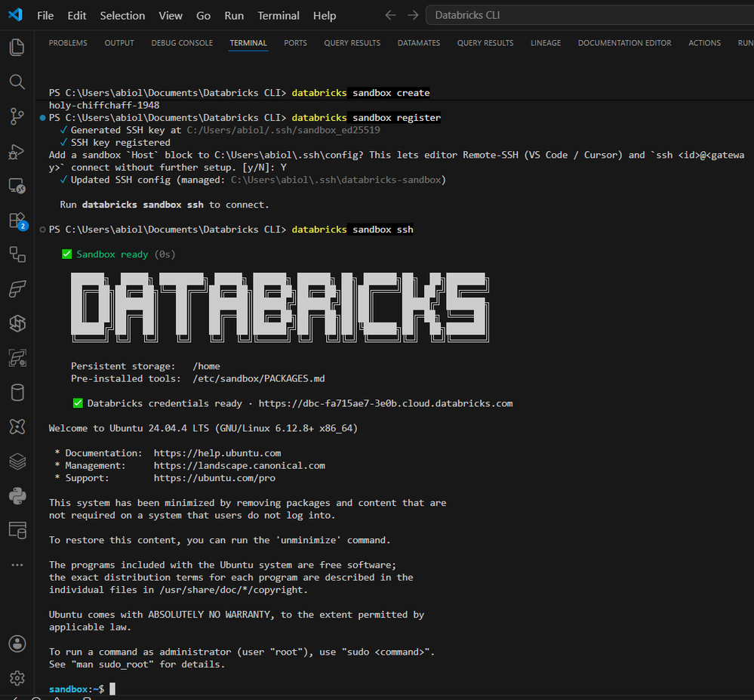
Task: Open the Extensions icon with badge 2
Action: pyautogui.click(x=18, y=220)
